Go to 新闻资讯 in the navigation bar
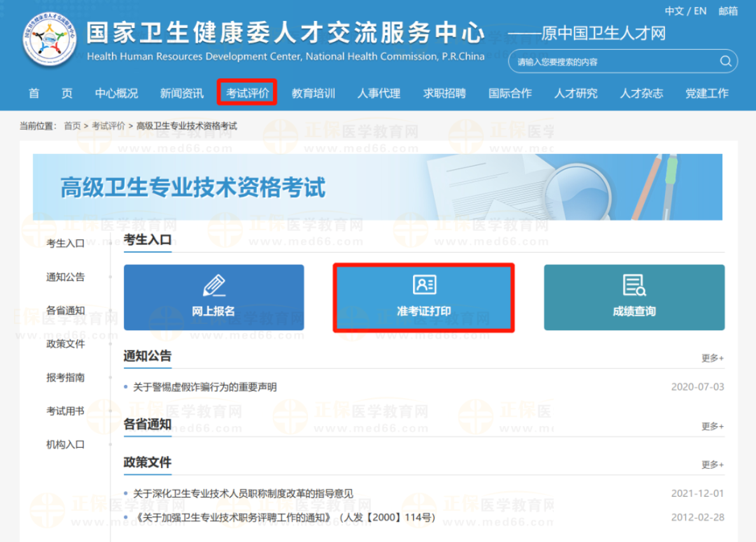The height and width of the screenshot is (542, 756). [x=182, y=94]
